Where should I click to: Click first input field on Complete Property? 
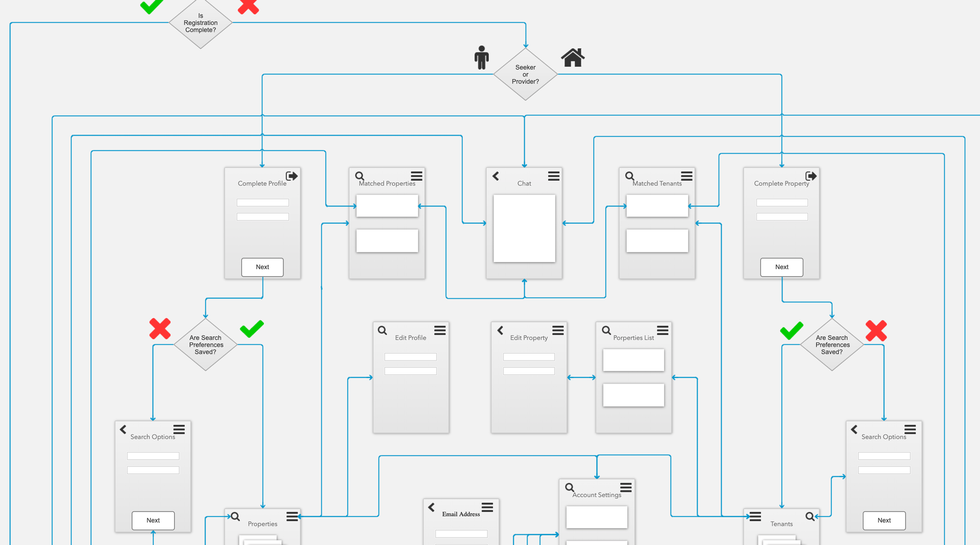782,203
